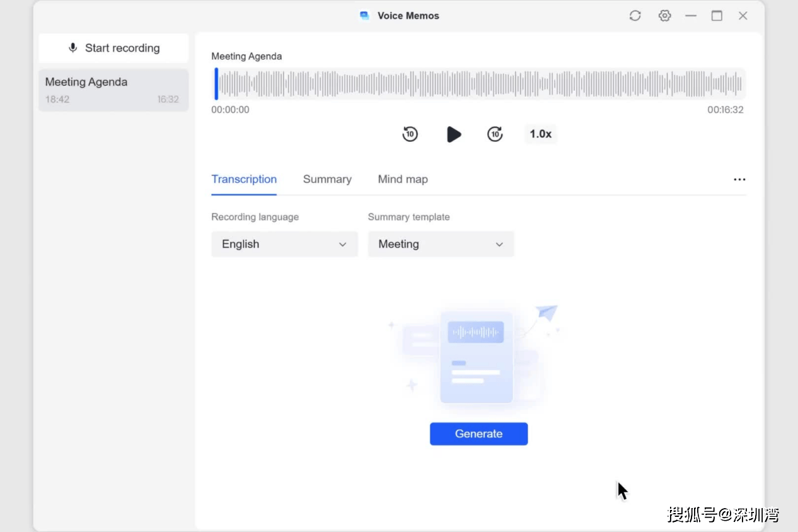Image resolution: width=798 pixels, height=532 pixels.
Task: Maximize the Voice Memos window
Action: click(x=717, y=16)
